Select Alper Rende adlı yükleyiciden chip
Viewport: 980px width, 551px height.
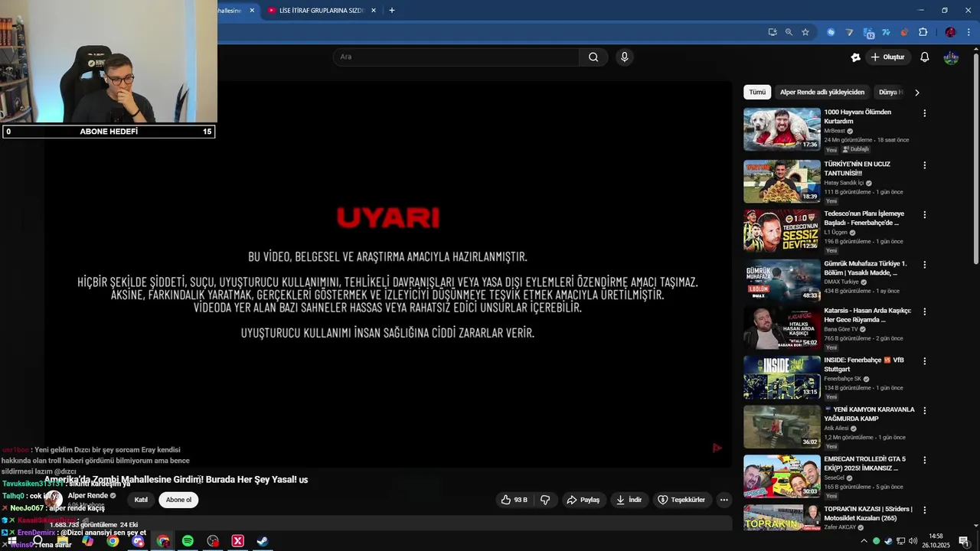tap(822, 92)
